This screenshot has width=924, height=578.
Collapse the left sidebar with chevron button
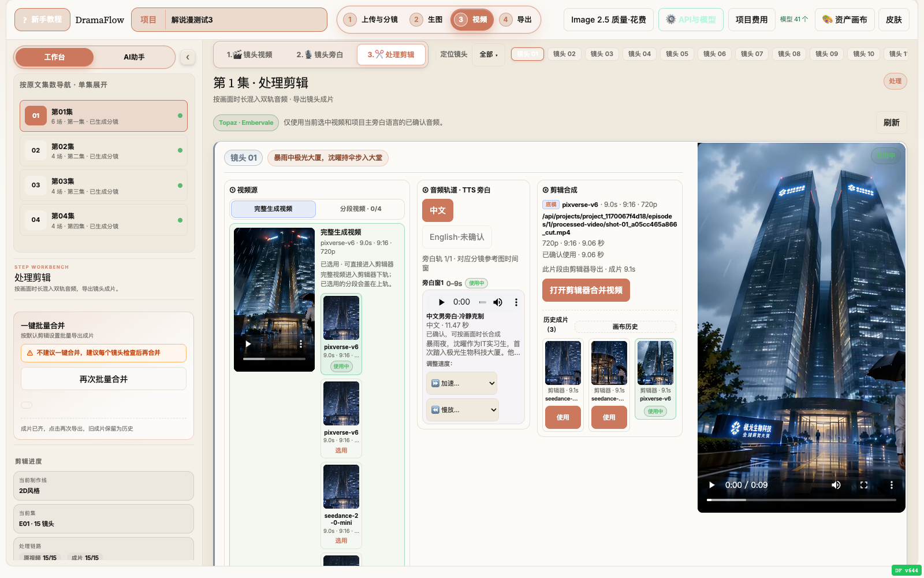point(187,57)
